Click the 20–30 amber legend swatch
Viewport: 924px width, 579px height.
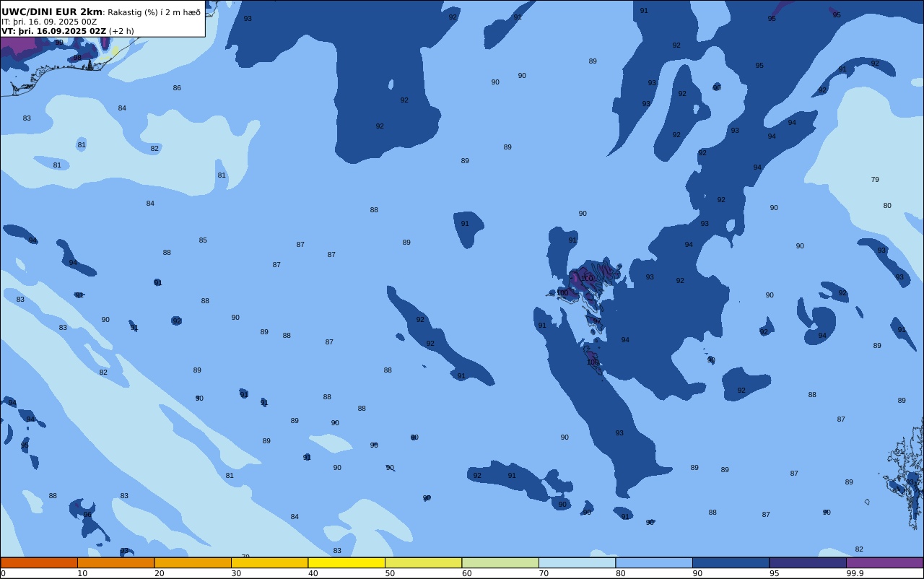193,562
